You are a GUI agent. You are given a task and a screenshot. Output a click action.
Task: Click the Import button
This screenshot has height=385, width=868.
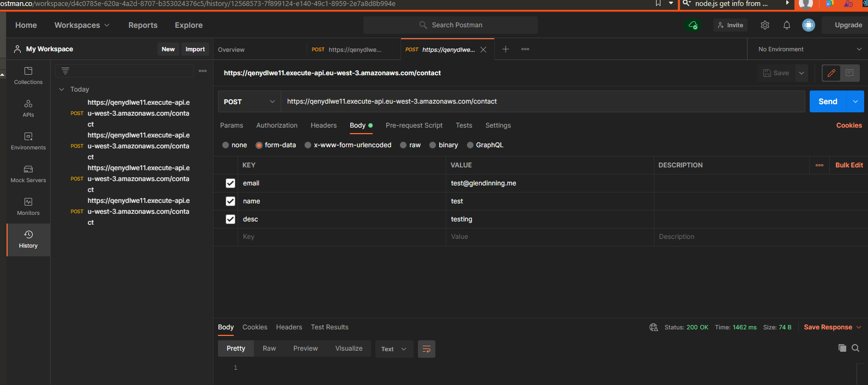tap(195, 49)
